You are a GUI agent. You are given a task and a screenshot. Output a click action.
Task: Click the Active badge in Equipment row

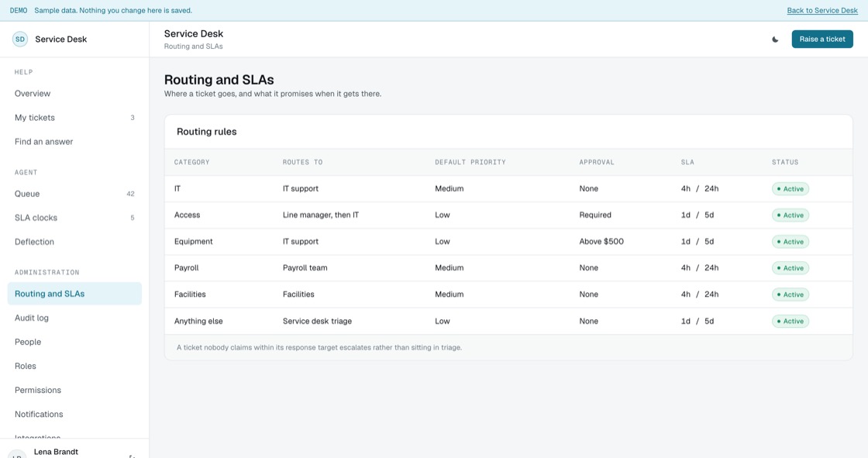coord(790,242)
